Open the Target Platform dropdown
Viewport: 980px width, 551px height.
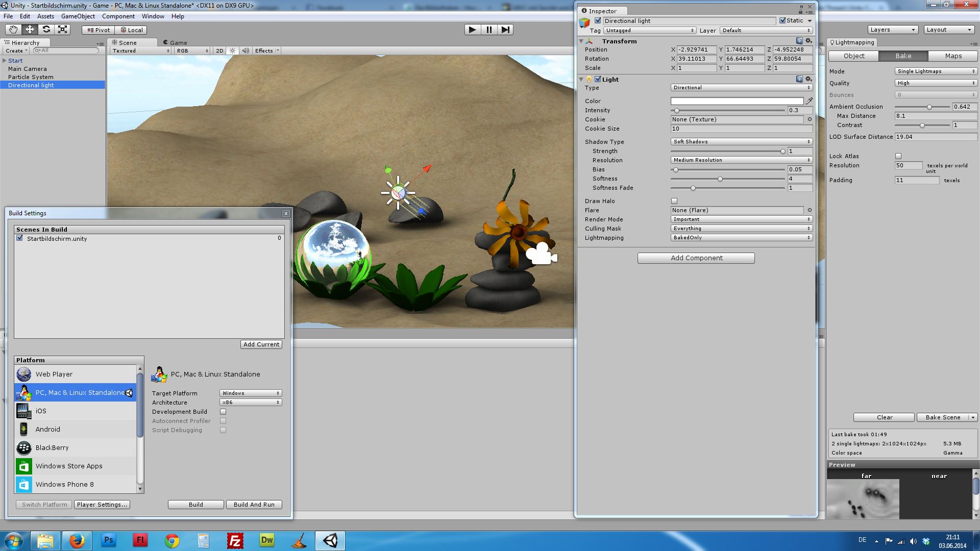click(x=251, y=393)
